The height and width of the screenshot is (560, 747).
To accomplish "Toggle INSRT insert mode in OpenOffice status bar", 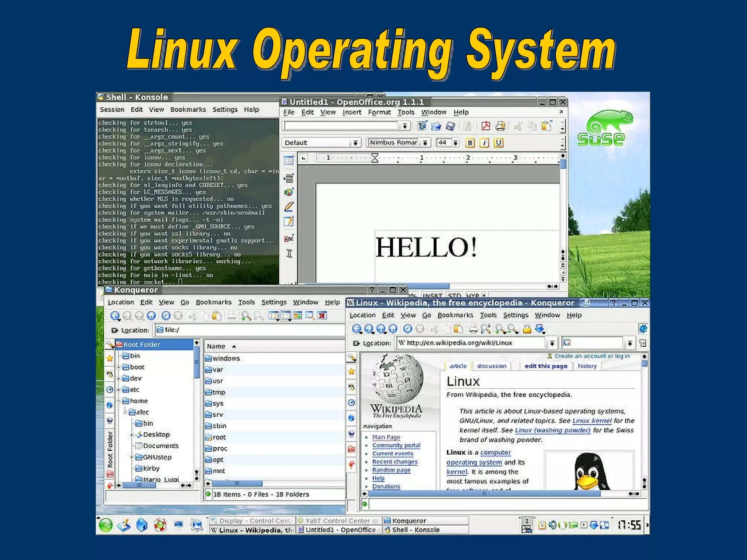I will (433, 295).
